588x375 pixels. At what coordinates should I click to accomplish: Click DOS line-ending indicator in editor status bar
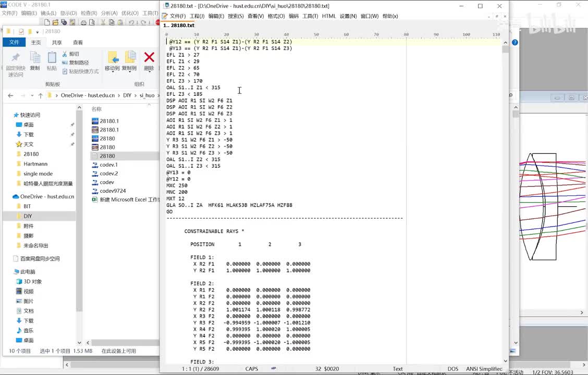tap(452, 369)
